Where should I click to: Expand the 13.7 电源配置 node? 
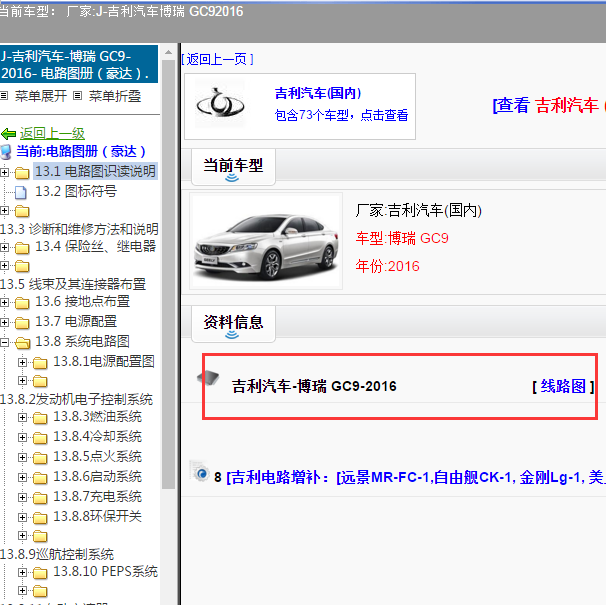(4, 322)
